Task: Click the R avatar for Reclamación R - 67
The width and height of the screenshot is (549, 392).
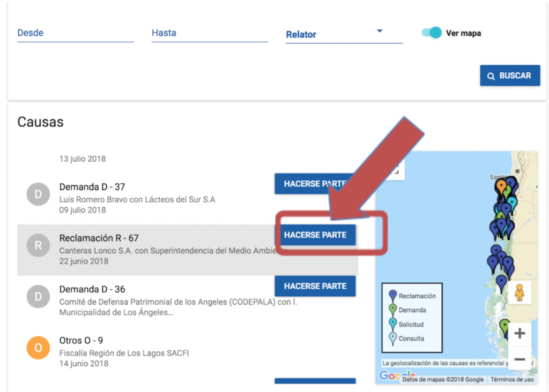Action: coord(38,246)
